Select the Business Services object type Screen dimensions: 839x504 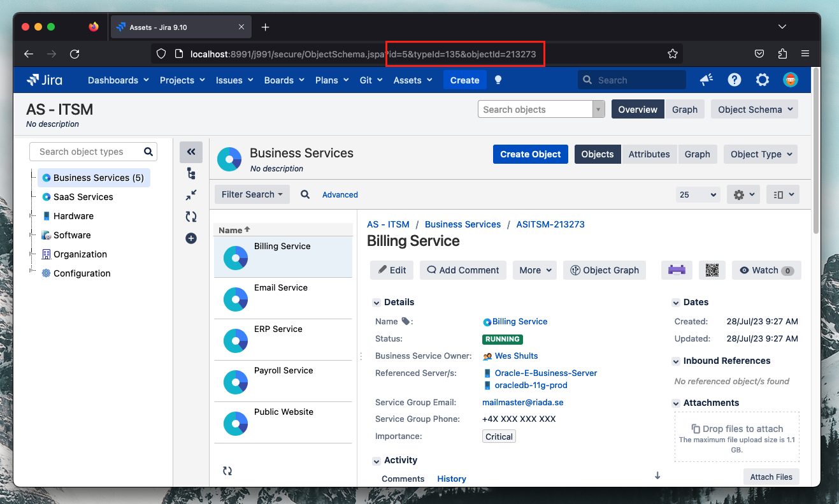coord(94,177)
